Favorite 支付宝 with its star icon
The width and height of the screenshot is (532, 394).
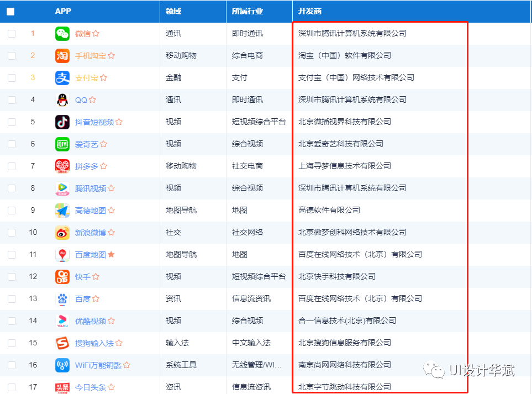point(103,77)
